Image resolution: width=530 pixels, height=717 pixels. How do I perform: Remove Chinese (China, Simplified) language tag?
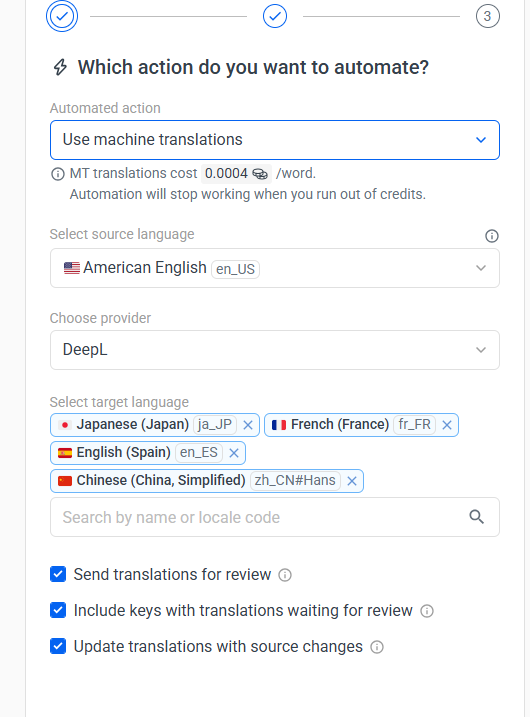(x=352, y=481)
